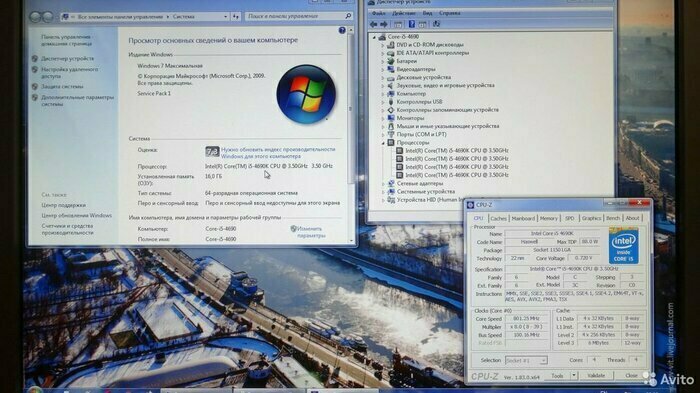The image size is (700, 393).
Task: Click the Validate button in CPU-Z
Action: pos(596,376)
